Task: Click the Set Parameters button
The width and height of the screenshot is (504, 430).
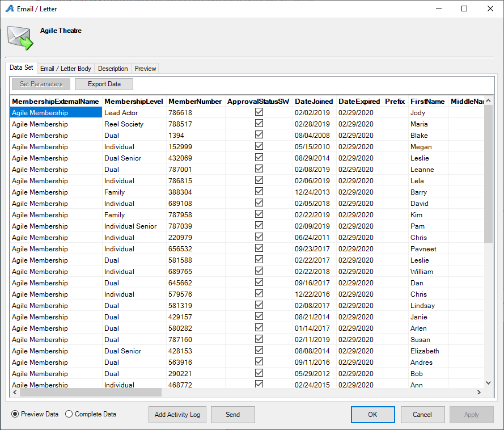Action: click(x=41, y=84)
